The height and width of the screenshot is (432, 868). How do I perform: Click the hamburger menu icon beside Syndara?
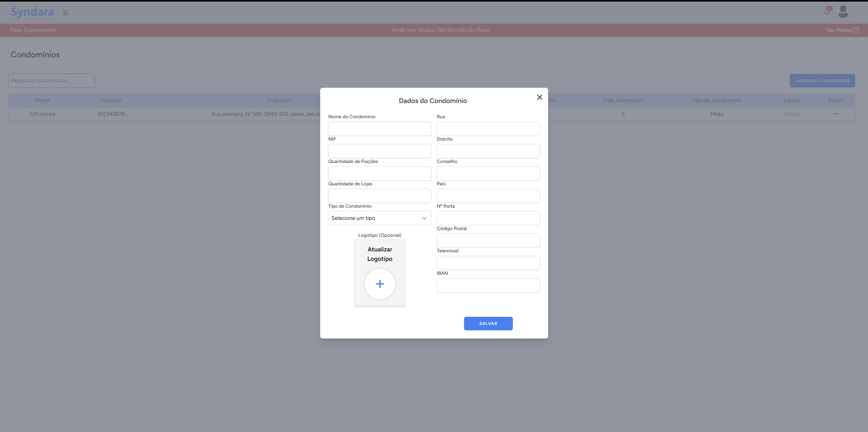(65, 13)
